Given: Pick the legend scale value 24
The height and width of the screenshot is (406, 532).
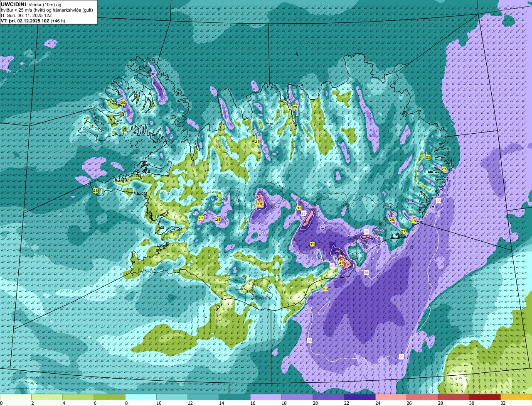Looking at the screenshot, I should point(378,403).
